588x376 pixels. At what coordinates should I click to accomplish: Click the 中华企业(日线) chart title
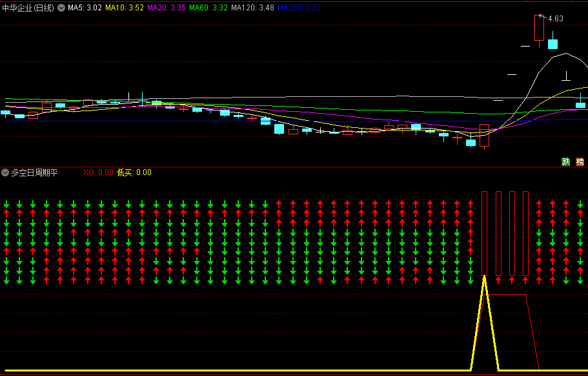[28, 8]
